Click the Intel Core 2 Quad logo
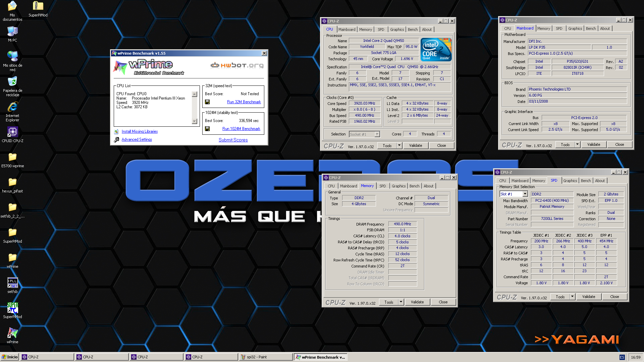Viewport: 644px width, 362px height. tap(436, 50)
